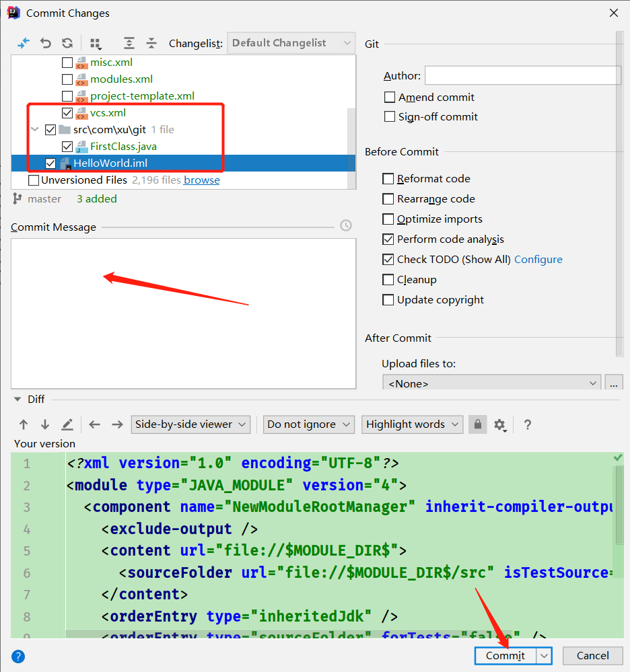Select the FirstClass.java file row

coord(184,147)
